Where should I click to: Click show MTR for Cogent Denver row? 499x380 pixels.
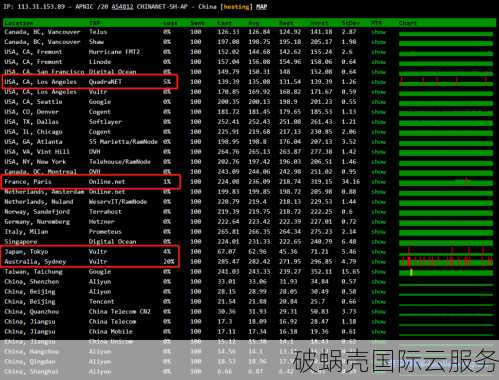378,112
